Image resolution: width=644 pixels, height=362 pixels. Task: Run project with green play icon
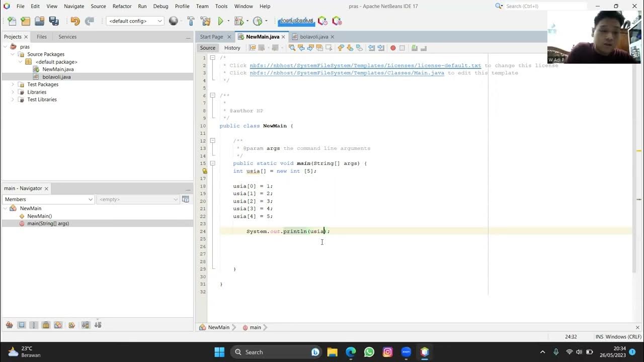[220, 21]
